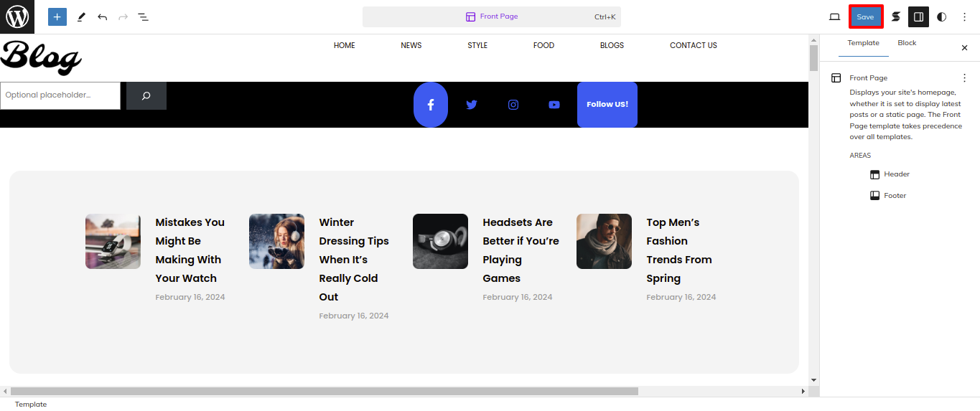Click the WordPress logo icon

17,16
